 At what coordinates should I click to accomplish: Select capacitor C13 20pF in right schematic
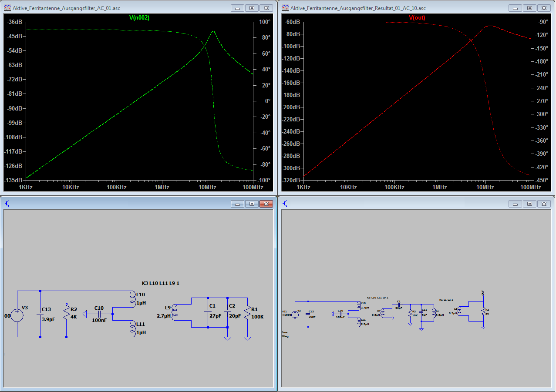coord(308,313)
